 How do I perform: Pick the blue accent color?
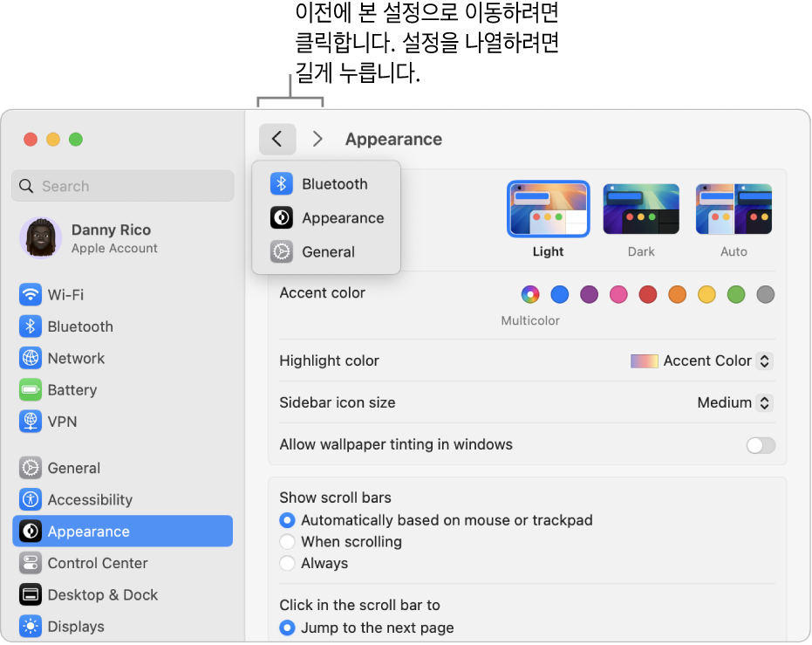point(560,294)
